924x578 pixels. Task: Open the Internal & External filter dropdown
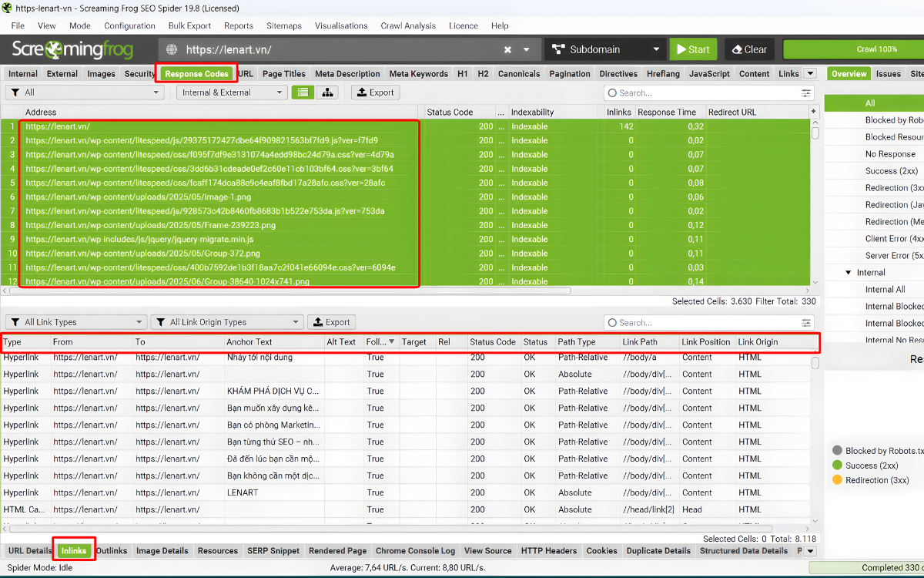pyautogui.click(x=232, y=92)
